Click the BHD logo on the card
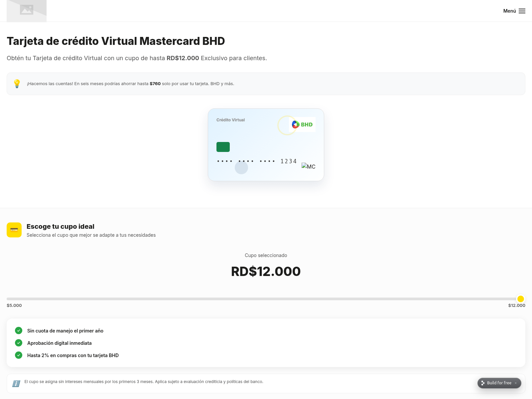532x399 pixels. [302, 124]
